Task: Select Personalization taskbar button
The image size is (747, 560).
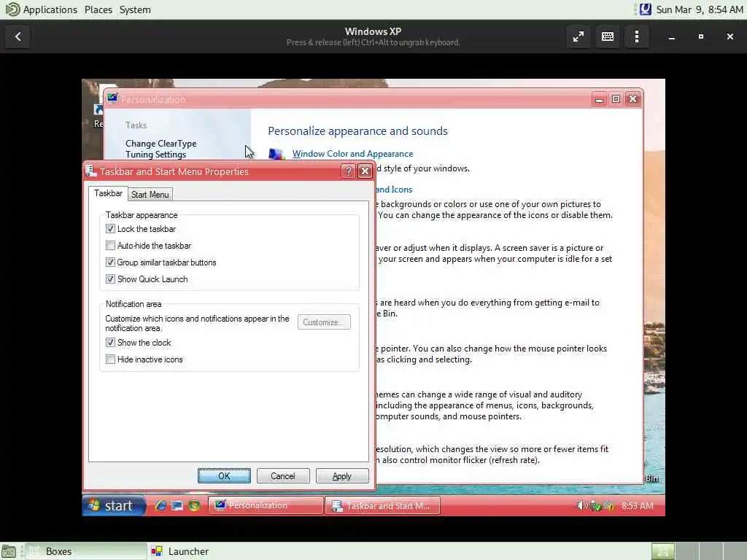Action: pos(266,506)
